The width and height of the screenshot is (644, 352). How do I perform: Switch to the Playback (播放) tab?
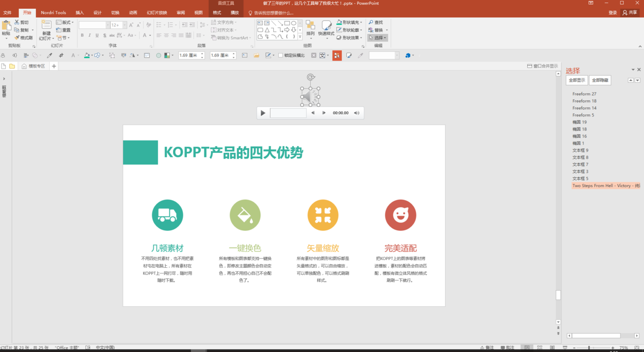coord(235,12)
